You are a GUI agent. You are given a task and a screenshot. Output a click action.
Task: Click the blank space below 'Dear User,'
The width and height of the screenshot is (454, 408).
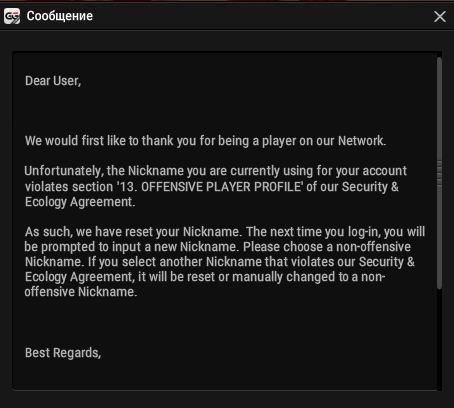pyautogui.click(x=223, y=110)
